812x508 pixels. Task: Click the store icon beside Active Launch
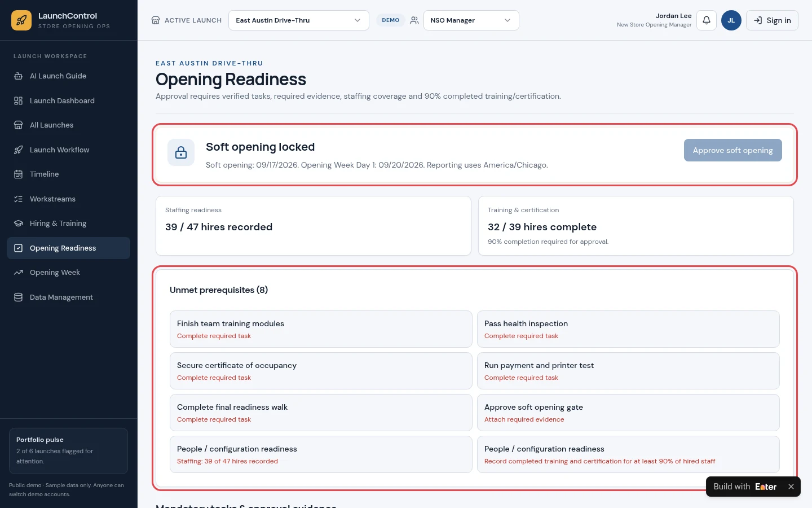click(156, 20)
